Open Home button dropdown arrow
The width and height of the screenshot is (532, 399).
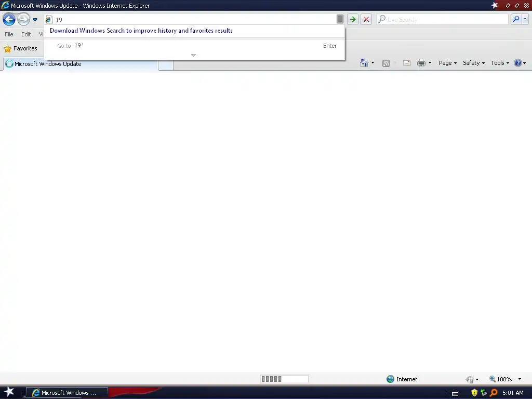(x=373, y=63)
